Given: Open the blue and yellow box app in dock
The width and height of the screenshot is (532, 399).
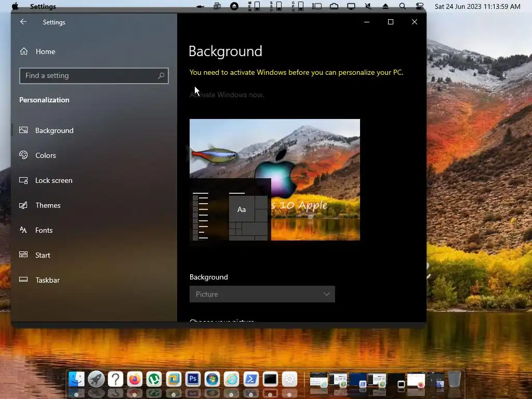Looking at the screenshot, I should [174, 379].
